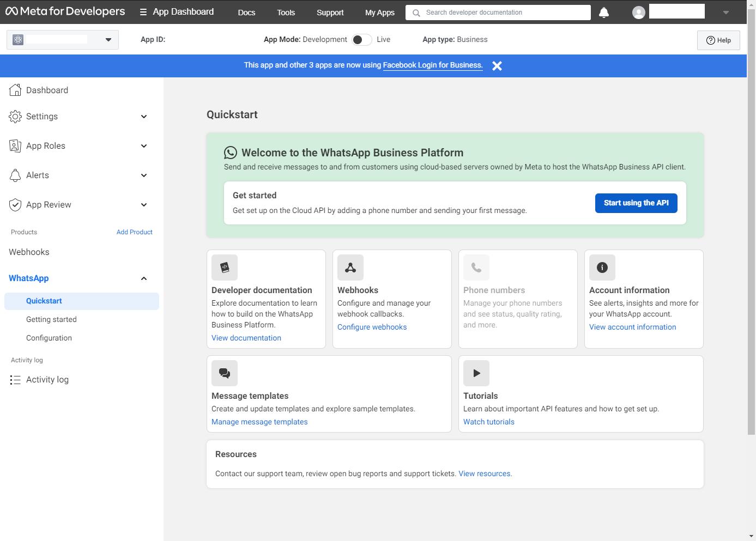756x541 pixels.
Task: Click the Developer documentation book icon
Action: [x=225, y=268]
